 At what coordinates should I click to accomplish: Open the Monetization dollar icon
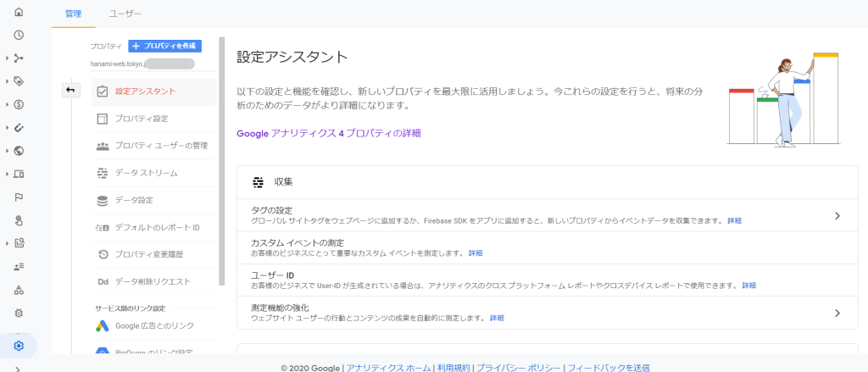[19, 104]
